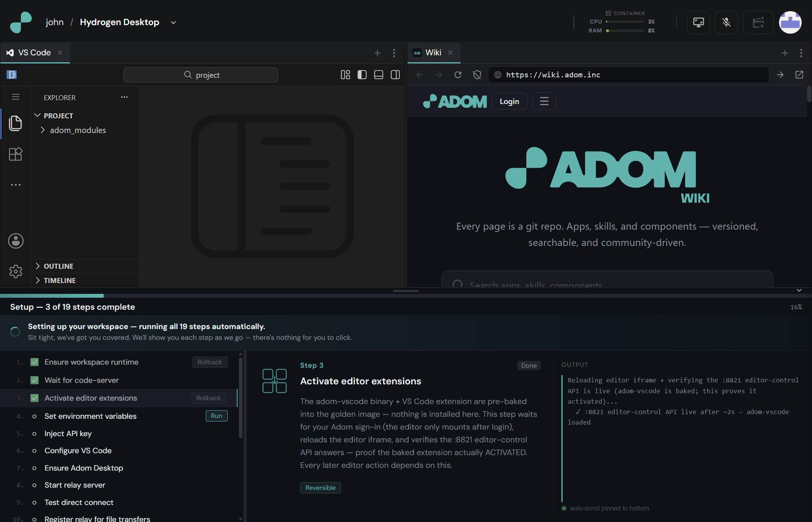Select the Explorer files icon in activity bar
The width and height of the screenshot is (812, 522).
15,123
